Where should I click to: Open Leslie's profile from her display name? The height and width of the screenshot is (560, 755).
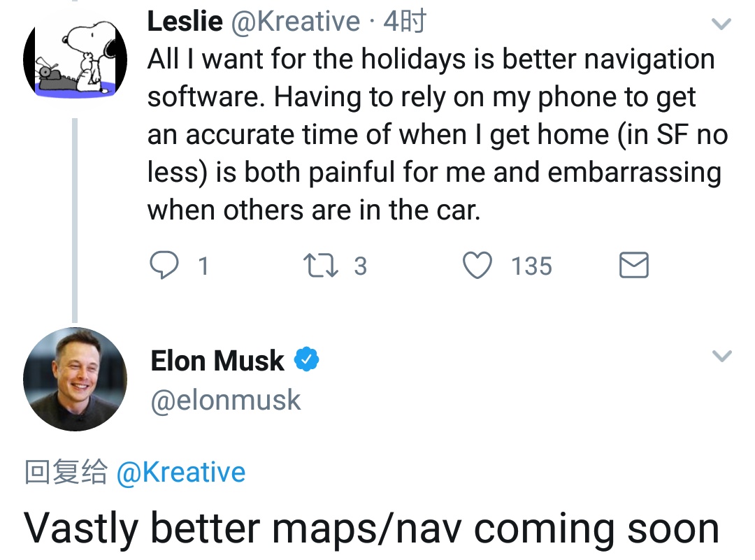(x=185, y=21)
